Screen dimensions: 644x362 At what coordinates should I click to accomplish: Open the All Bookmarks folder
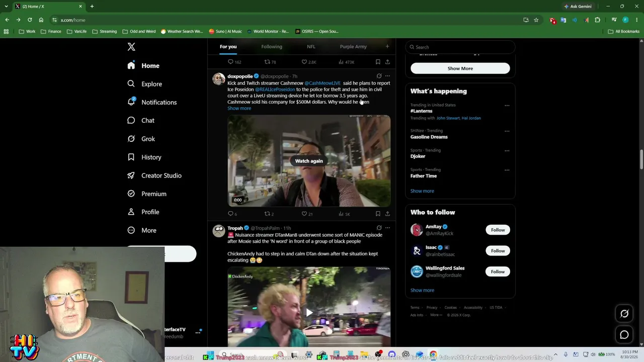624,31
